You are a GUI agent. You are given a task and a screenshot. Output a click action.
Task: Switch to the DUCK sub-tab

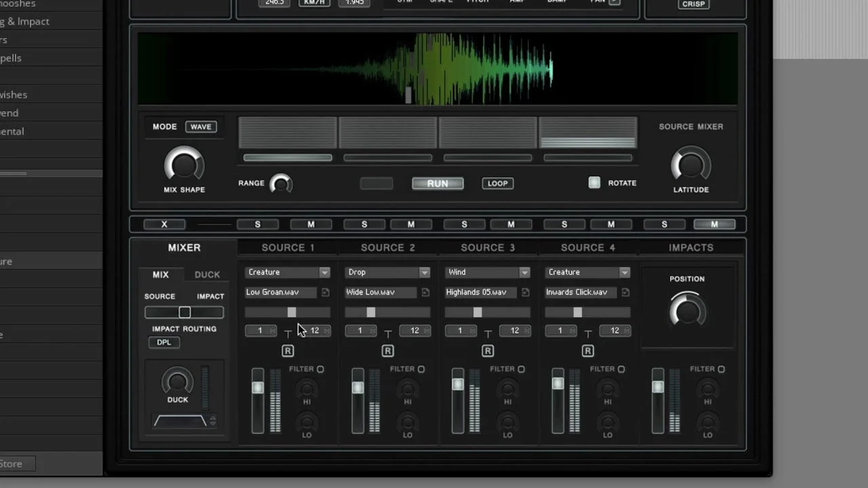tap(207, 274)
